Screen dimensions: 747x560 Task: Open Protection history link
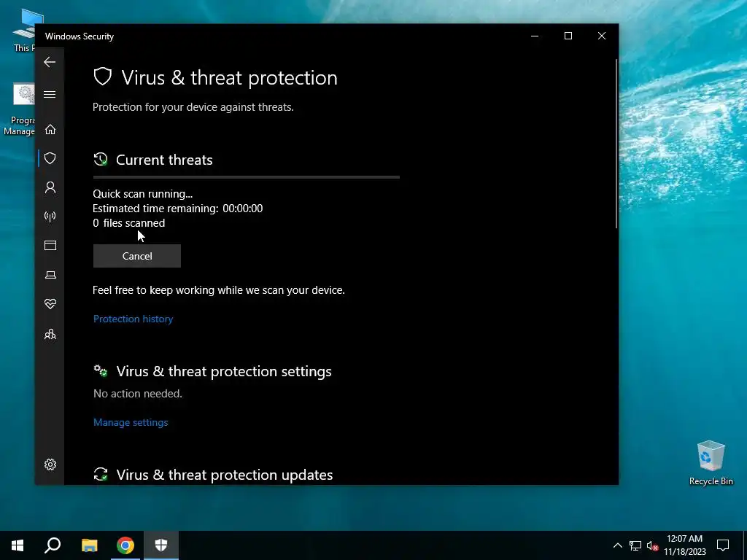tap(133, 319)
